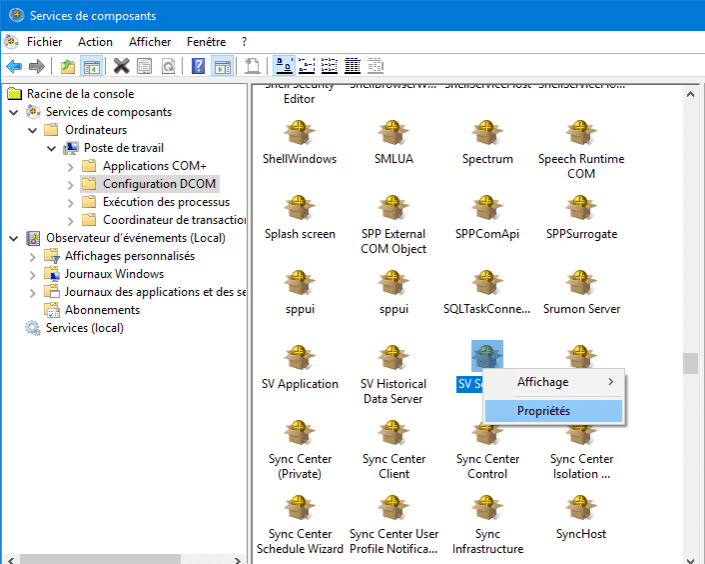Select Abonnements in the console tree
705x564 pixels.
tap(102, 310)
